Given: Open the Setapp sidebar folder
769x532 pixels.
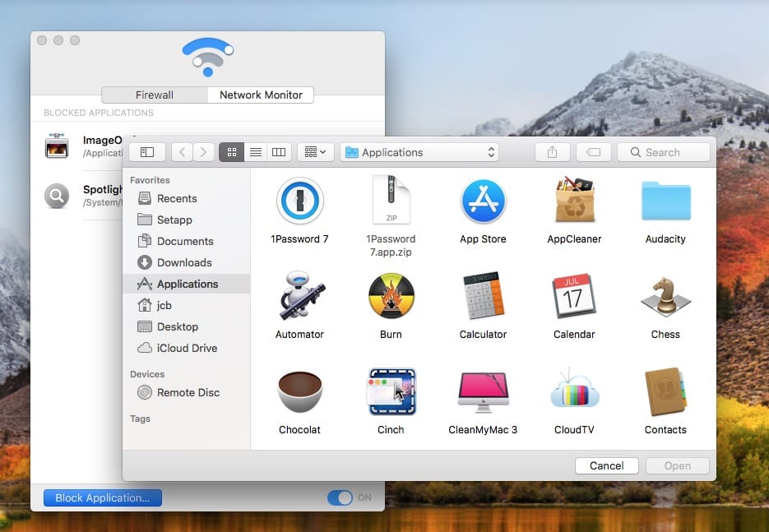Looking at the screenshot, I should 187,220.
